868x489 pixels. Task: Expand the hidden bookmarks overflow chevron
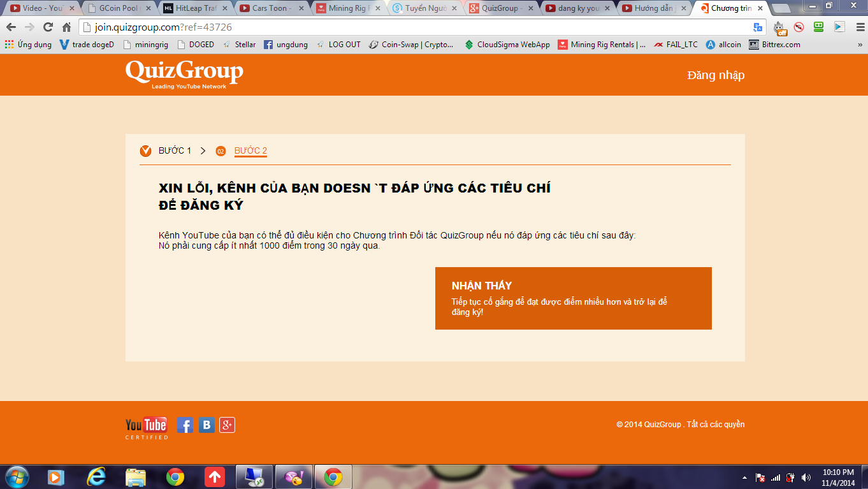coord(860,45)
